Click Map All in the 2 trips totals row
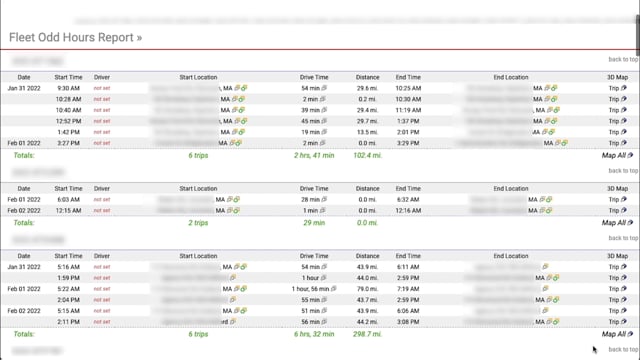Image resolution: width=640 pixels, height=360 pixels. coord(617,223)
